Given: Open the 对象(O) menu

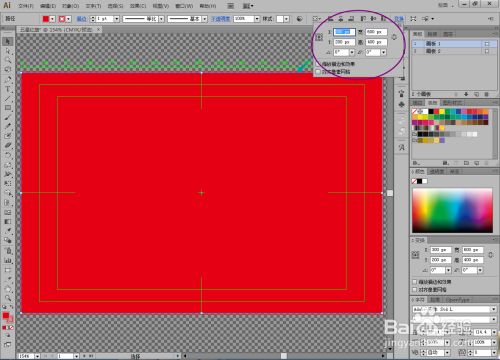Looking at the screenshot, I should coord(71,6).
